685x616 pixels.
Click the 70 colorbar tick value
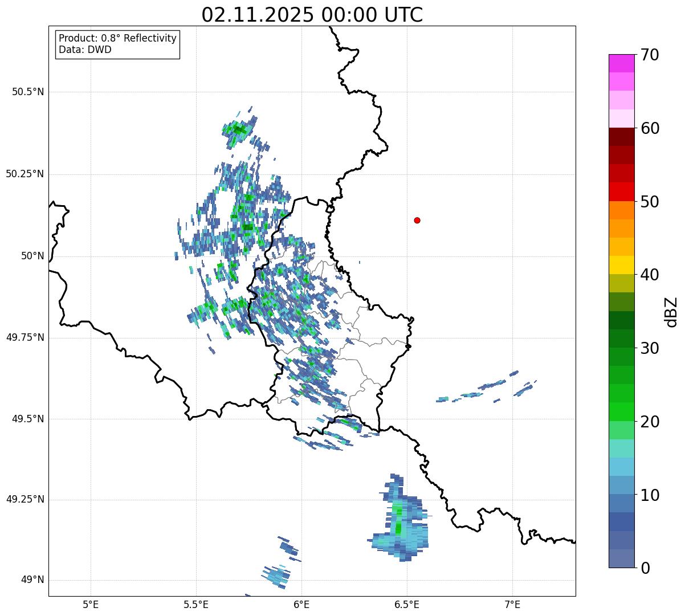coord(650,55)
